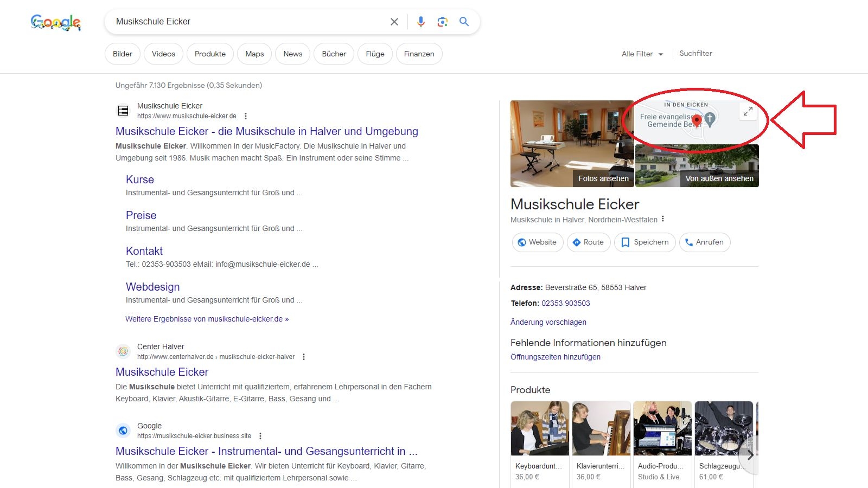Switch to the Produkte tab
Image resolution: width=868 pixels, height=488 pixels.
point(210,54)
